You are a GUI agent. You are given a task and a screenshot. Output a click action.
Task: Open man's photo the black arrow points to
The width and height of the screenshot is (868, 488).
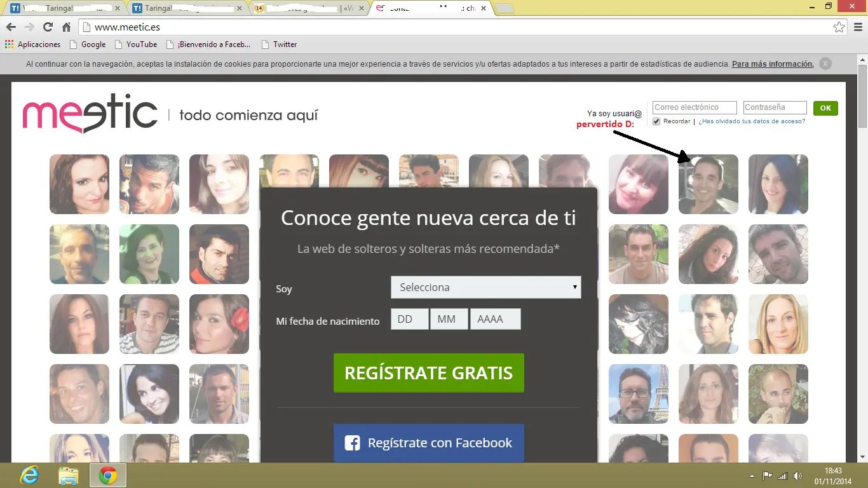click(x=709, y=184)
